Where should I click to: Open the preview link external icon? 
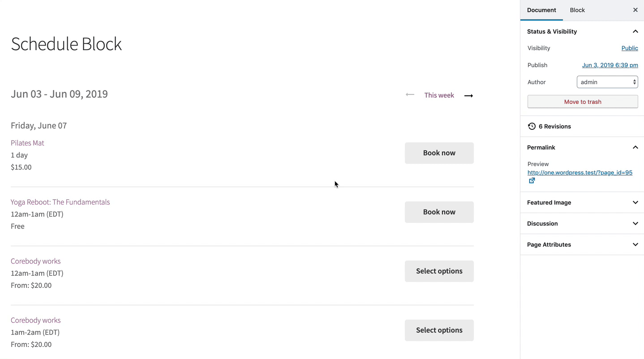coord(532,180)
